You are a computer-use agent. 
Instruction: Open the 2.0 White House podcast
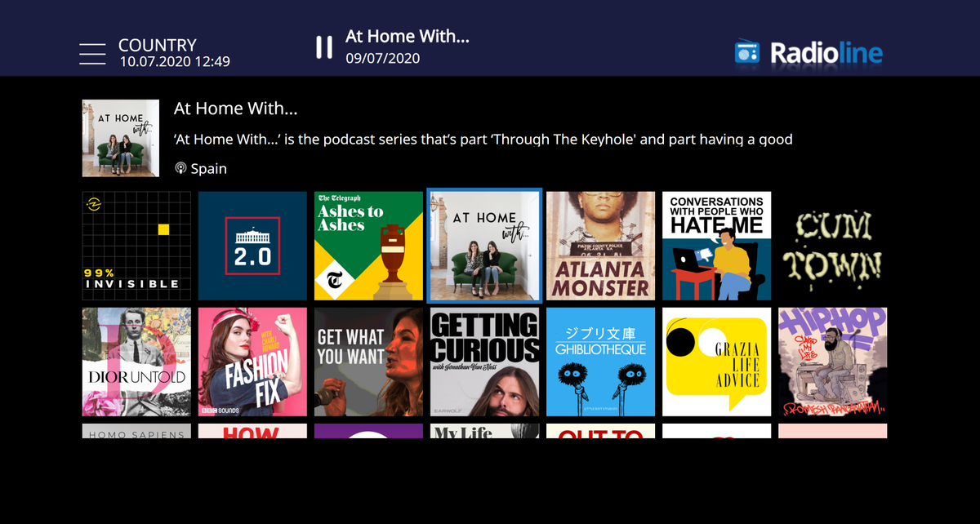point(252,246)
